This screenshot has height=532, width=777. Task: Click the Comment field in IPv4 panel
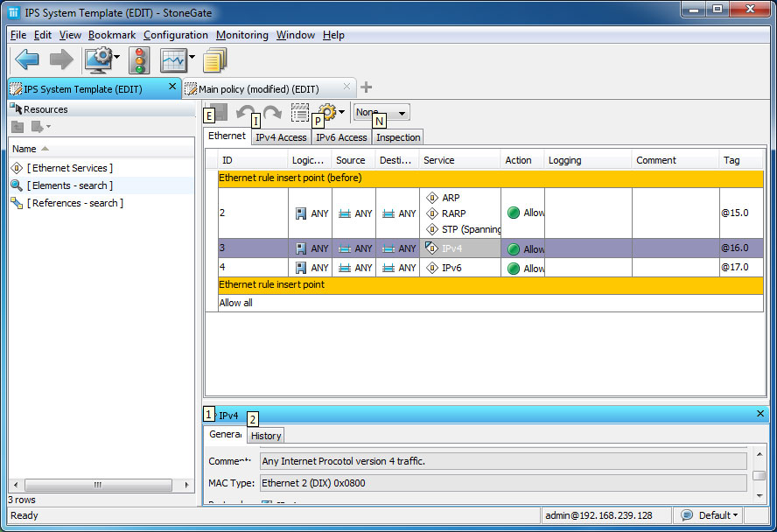[503, 461]
